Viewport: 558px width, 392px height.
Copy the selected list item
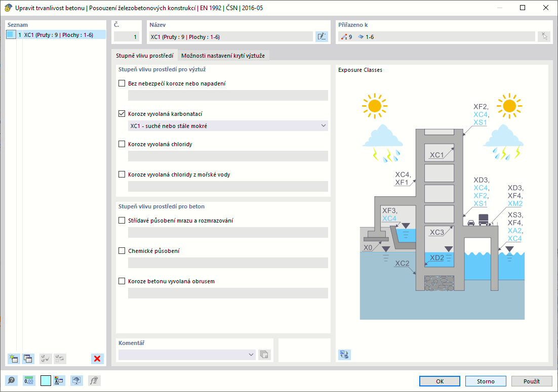[x=28, y=359]
